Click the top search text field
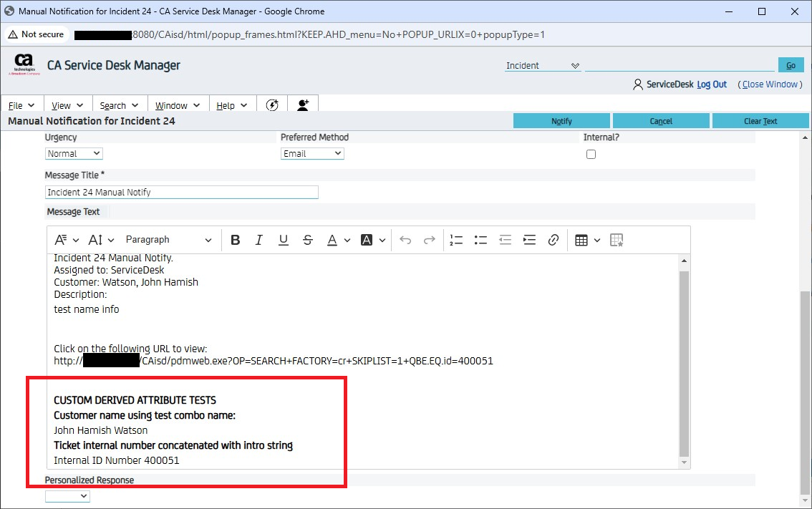The width and height of the screenshot is (812, 509). (680, 65)
